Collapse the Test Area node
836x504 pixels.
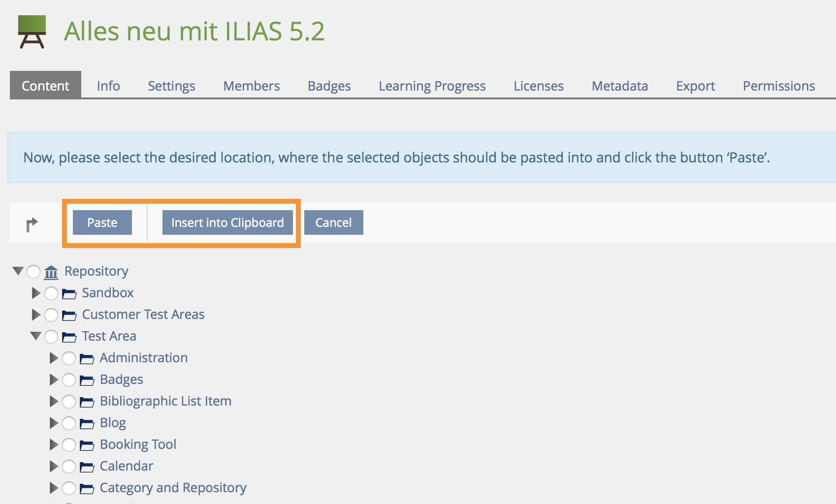(36, 336)
